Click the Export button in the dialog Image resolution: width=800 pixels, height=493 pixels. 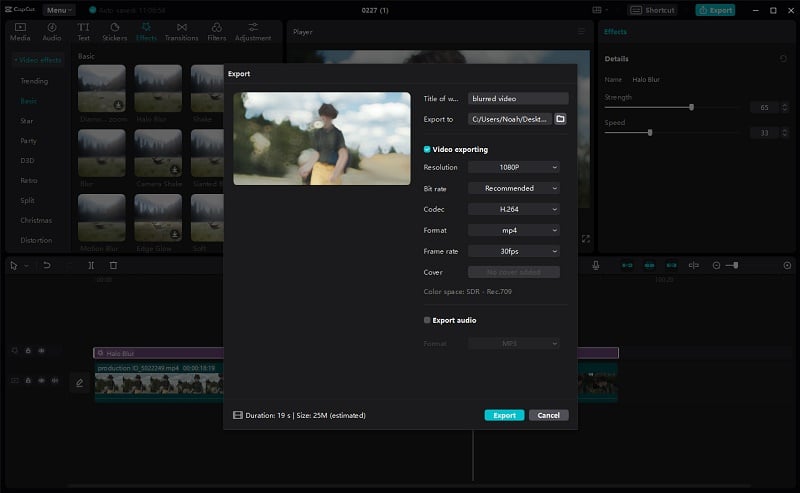click(x=504, y=415)
